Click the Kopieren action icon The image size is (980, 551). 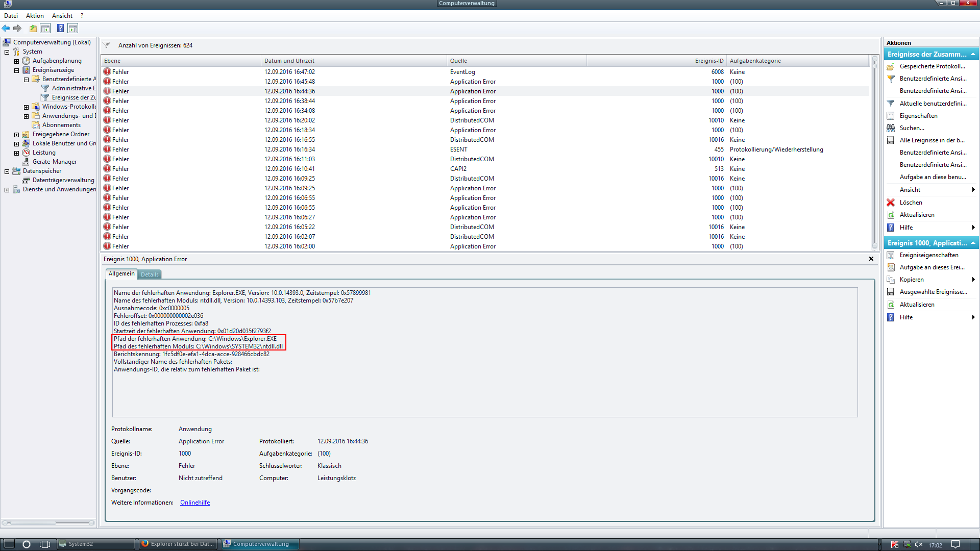(891, 280)
